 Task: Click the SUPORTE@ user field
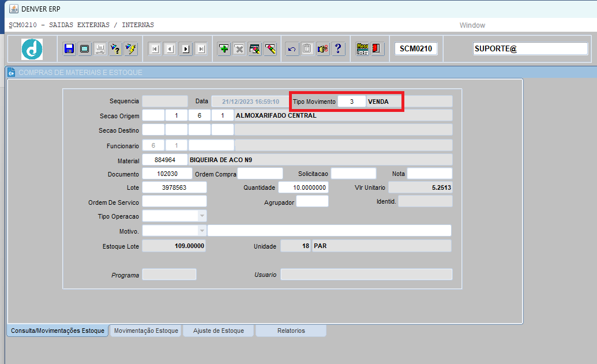pyautogui.click(x=530, y=48)
